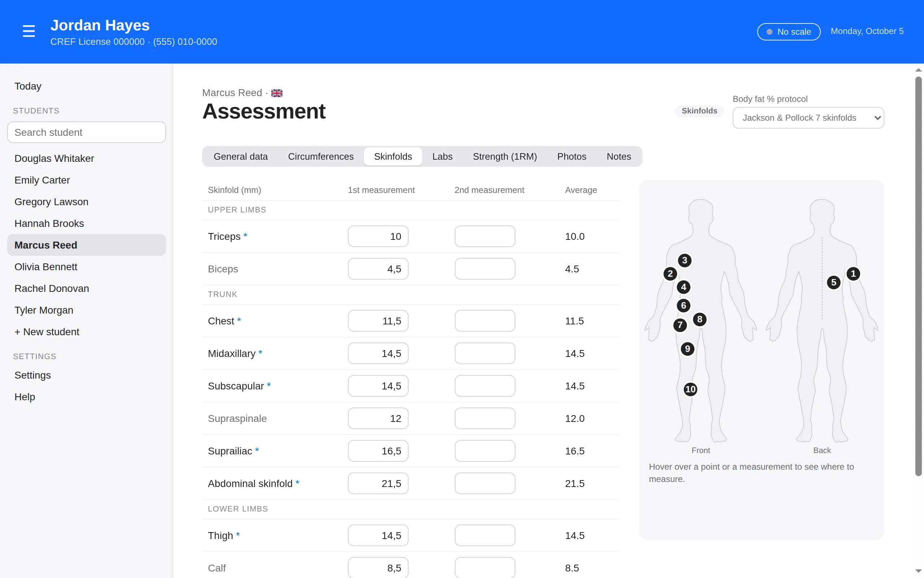The height and width of the screenshot is (578, 924).
Task: Click point marker 7 on front figure
Action: [x=680, y=325]
